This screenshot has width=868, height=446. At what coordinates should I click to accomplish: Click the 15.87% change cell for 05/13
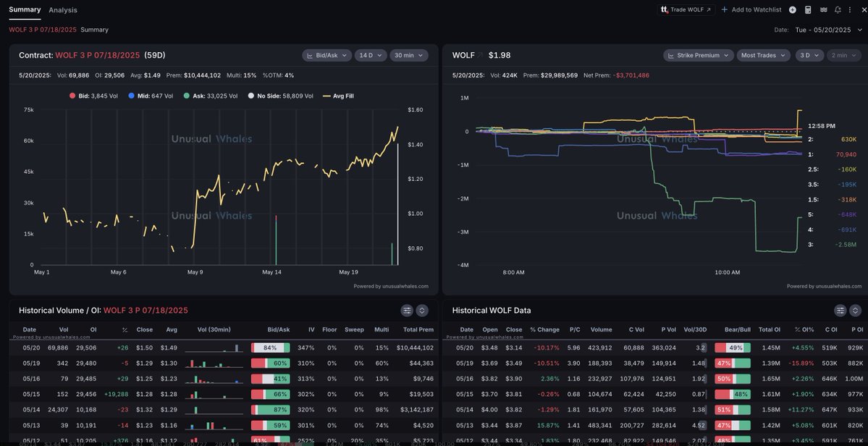[x=548, y=425]
